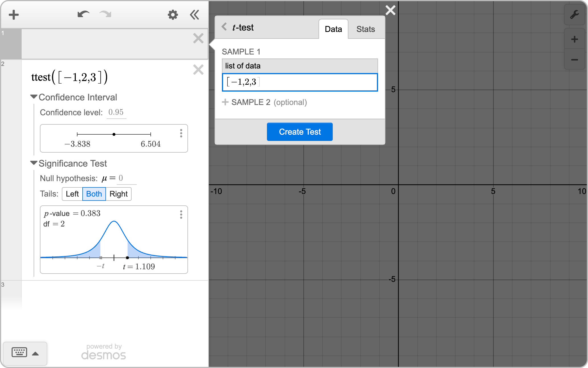Collapse the expression list panel
Image resolution: width=588 pixels, height=368 pixels.
(x=195, y=15)
